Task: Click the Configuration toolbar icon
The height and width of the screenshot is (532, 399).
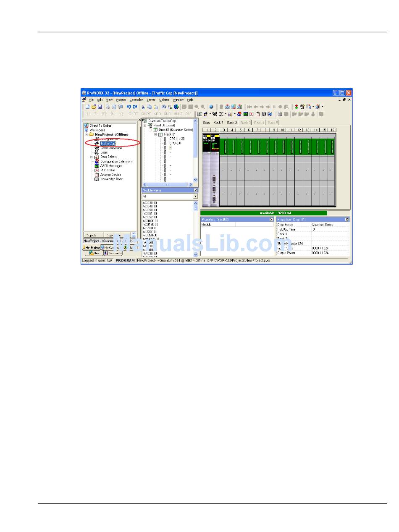Action: click(x=199, y=114)
